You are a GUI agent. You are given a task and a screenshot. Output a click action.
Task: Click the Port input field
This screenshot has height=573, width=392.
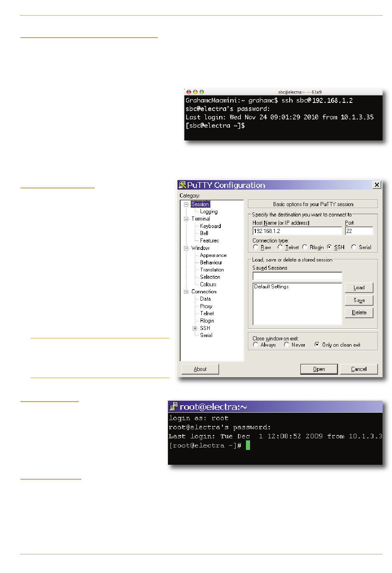point(359,231)
